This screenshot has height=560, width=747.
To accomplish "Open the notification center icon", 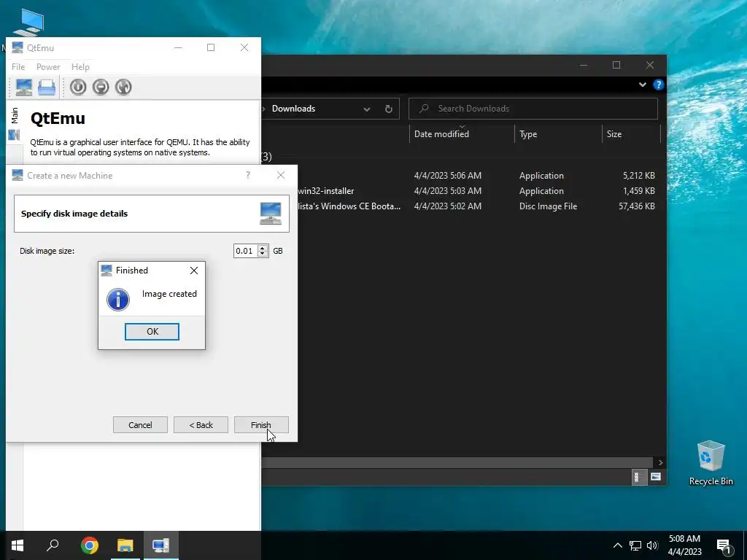I will click(724, 546).
